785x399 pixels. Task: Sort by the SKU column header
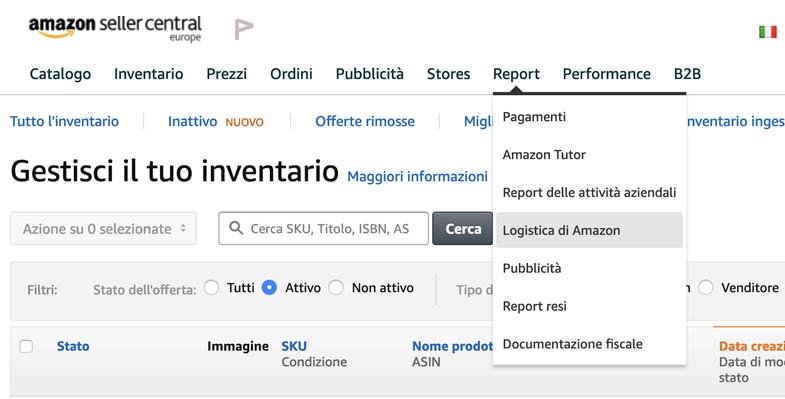click(294, 346)
